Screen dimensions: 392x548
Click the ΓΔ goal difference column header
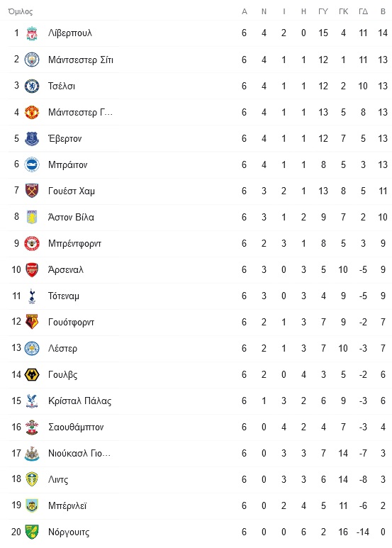click(x=363, y=11)
